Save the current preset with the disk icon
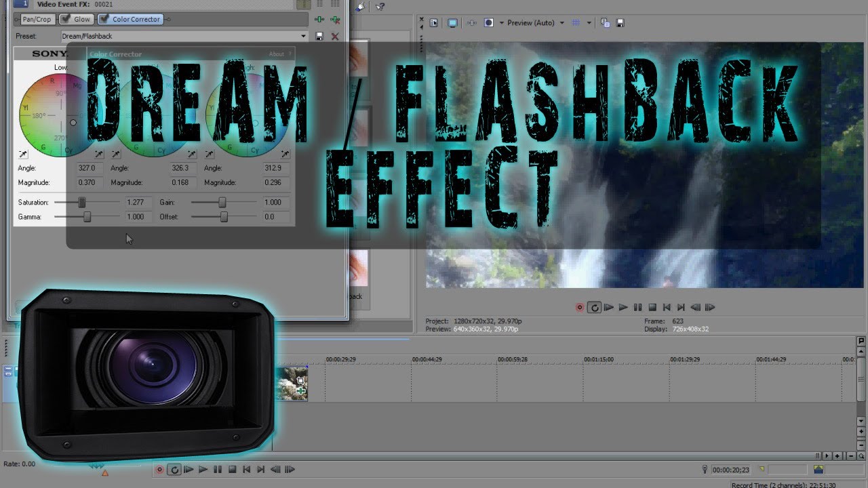The image size is (868, 488). [319, 36]
